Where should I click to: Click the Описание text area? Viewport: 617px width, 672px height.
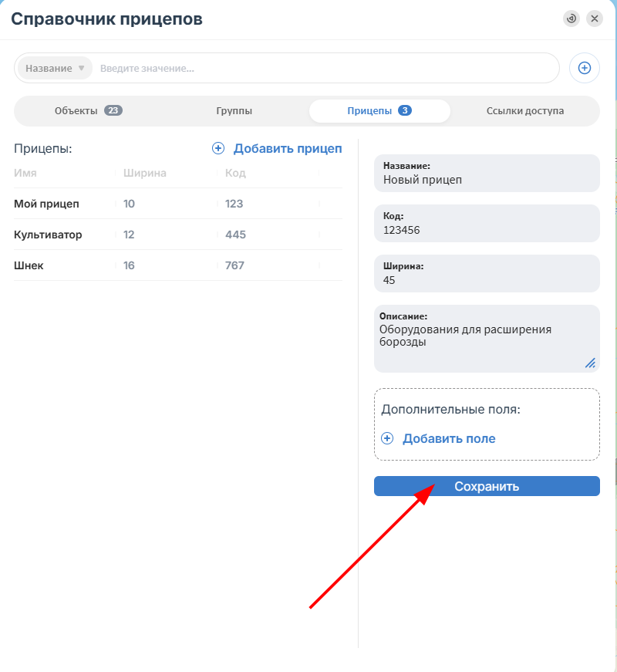coord(487,339)
